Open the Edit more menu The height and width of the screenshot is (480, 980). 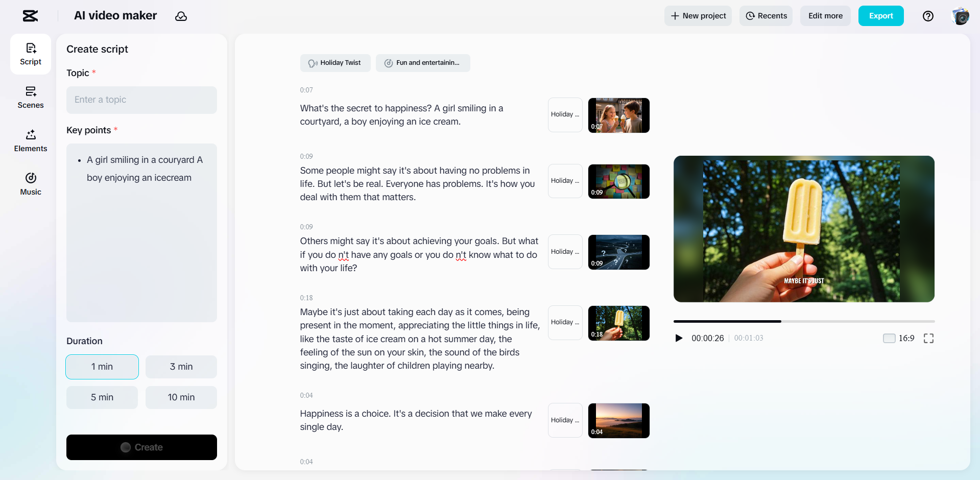point(825,16)
